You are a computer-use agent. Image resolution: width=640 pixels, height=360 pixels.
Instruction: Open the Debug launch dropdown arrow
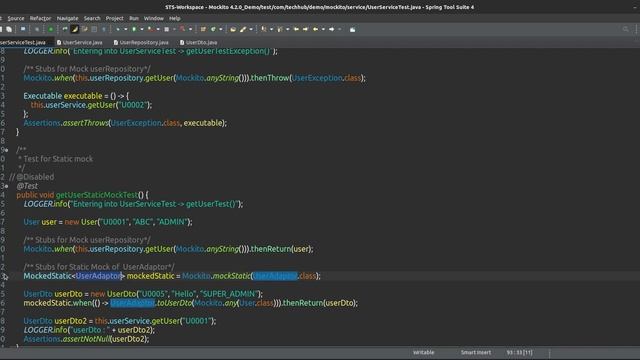[125, 29]
